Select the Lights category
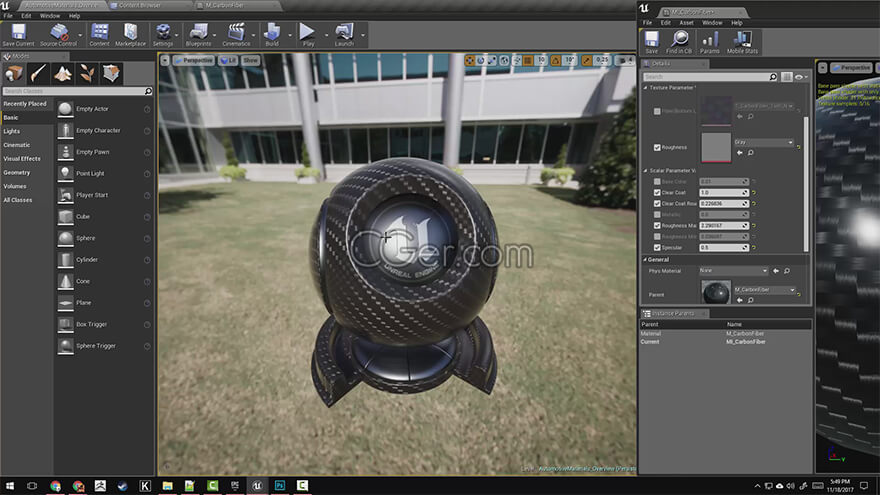 click(11, 131)
